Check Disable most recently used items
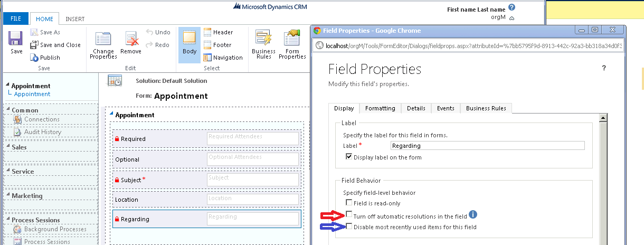 349,227
